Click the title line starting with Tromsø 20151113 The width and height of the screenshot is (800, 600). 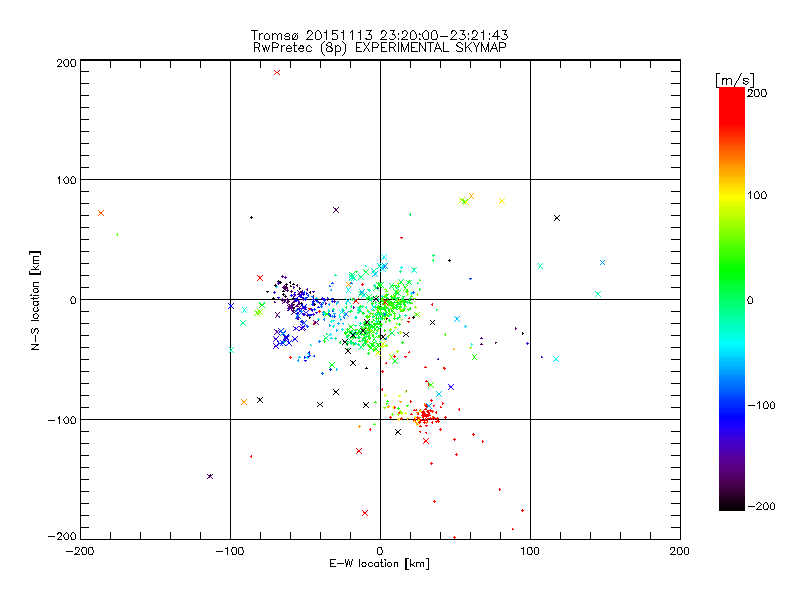pyautogui.click(x=379, y=35)
